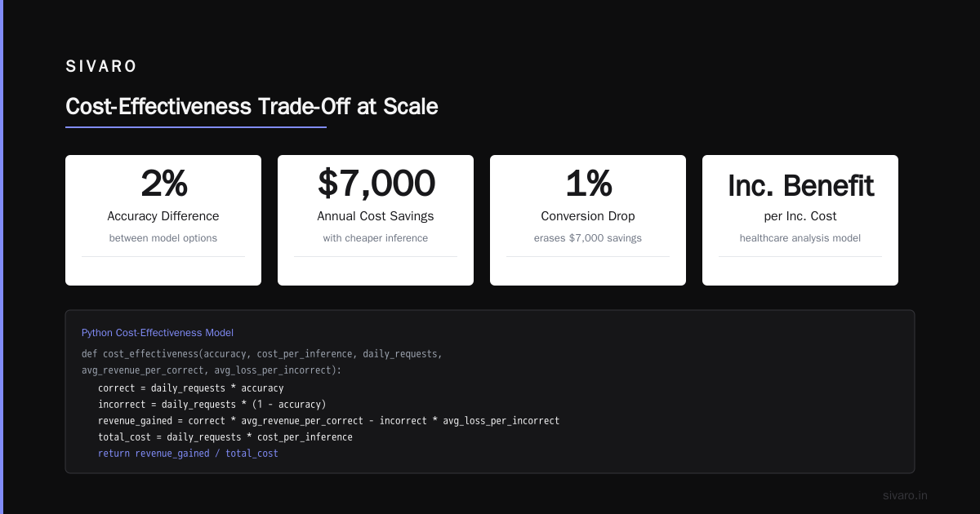Click the 2% Accuracy Difference card

click(163, 220)
